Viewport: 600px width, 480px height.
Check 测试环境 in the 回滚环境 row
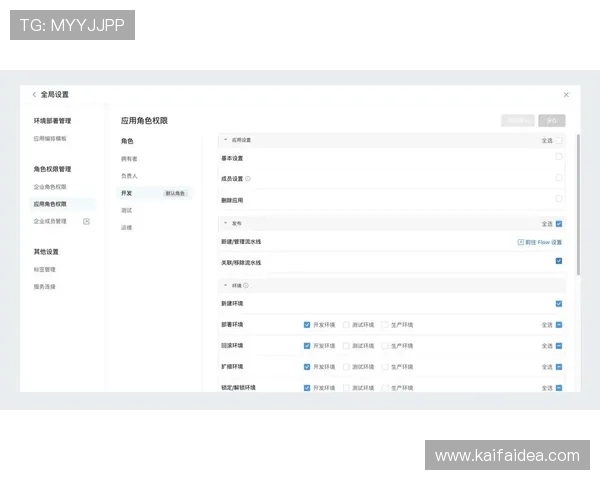point(346,346)
